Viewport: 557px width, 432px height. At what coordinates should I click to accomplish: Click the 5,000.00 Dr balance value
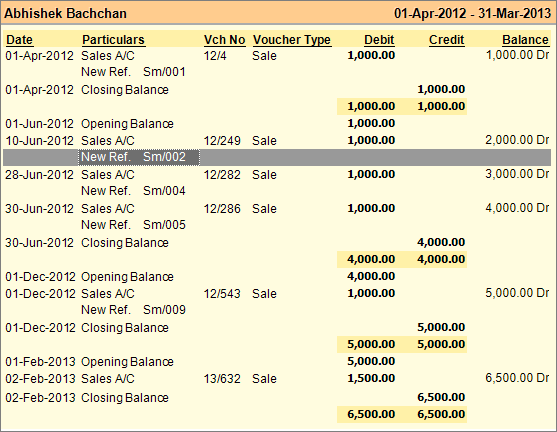coord(518,293)
